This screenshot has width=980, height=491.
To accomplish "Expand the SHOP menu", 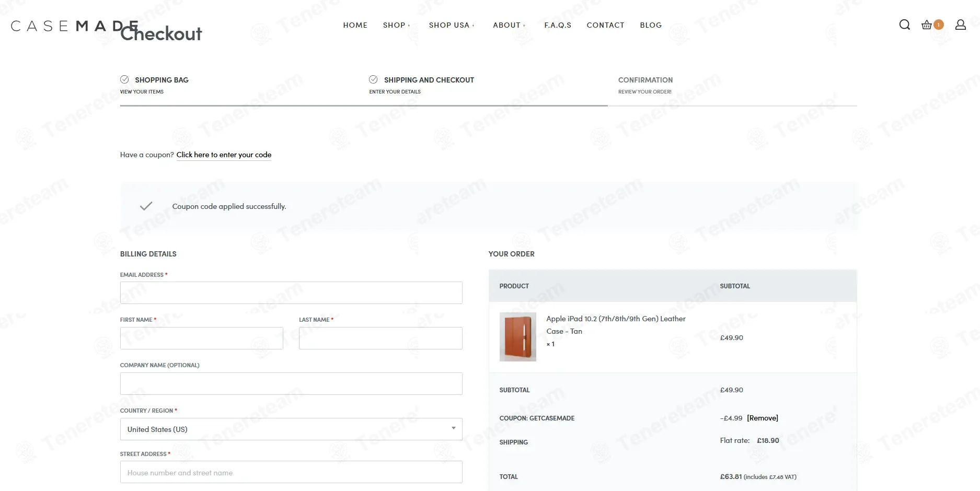I will pyautogui.click(x=396, y=25).
